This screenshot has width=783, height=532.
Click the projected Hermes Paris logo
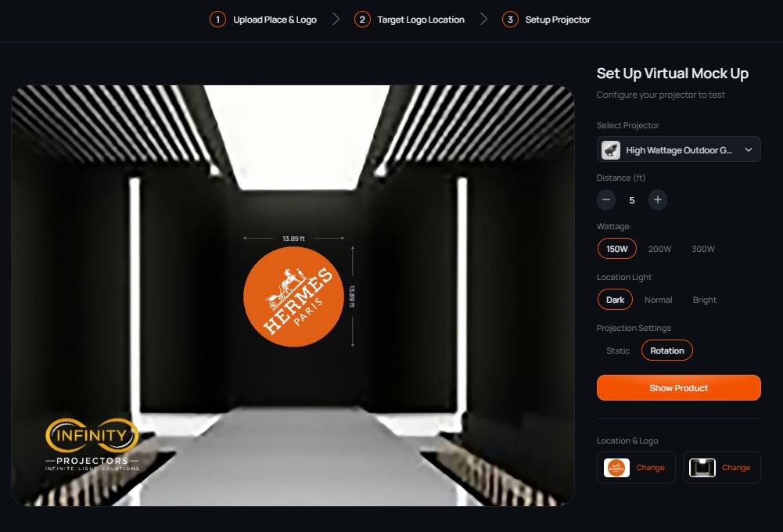293,297
